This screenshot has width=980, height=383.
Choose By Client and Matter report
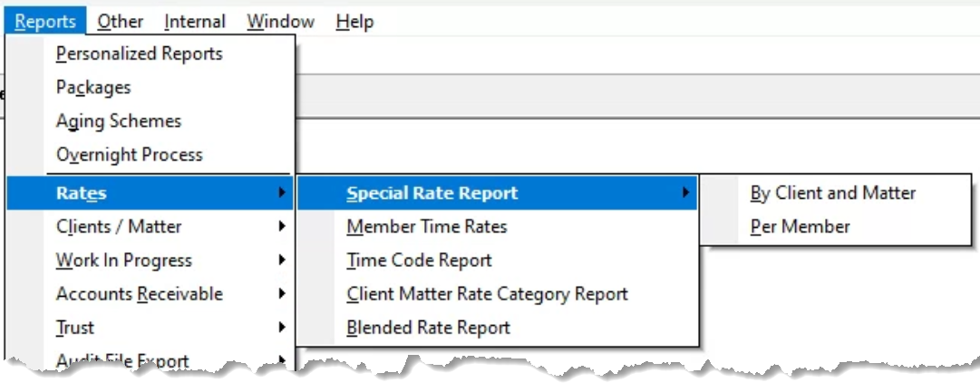tap(835, 192)
